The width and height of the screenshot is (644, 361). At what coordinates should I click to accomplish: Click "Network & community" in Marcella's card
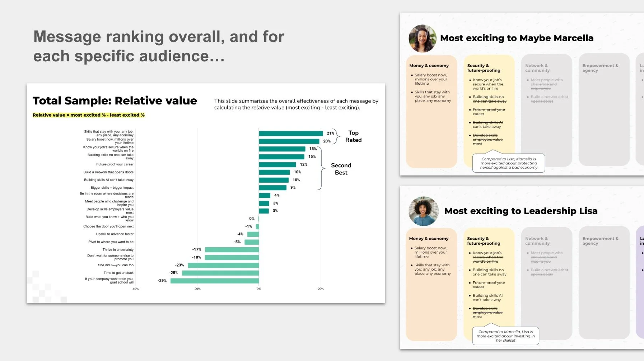(537, 68)
